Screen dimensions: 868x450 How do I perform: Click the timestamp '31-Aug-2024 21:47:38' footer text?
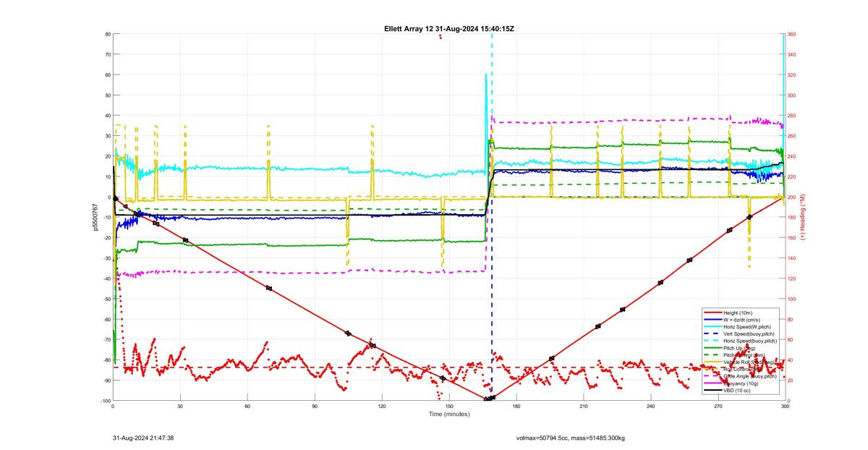pyautogui.click(x=143, y=438)
